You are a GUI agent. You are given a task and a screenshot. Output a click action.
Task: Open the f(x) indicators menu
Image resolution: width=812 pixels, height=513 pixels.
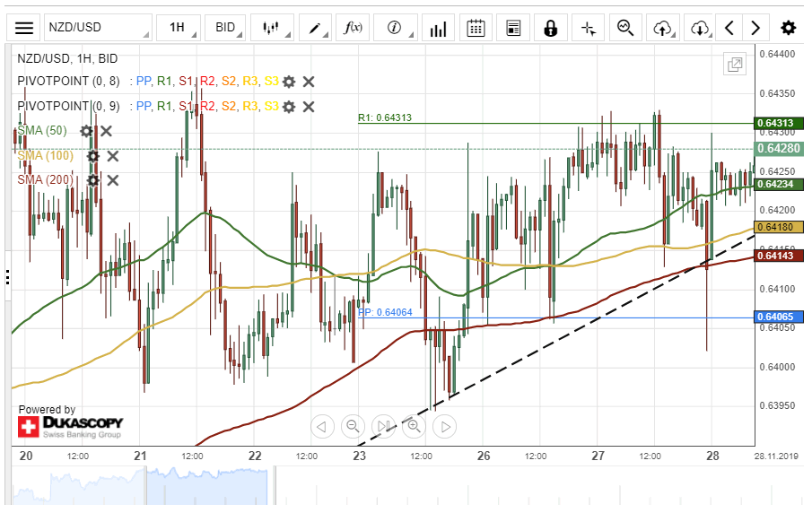pyautogui.click(x=353, y=28)
